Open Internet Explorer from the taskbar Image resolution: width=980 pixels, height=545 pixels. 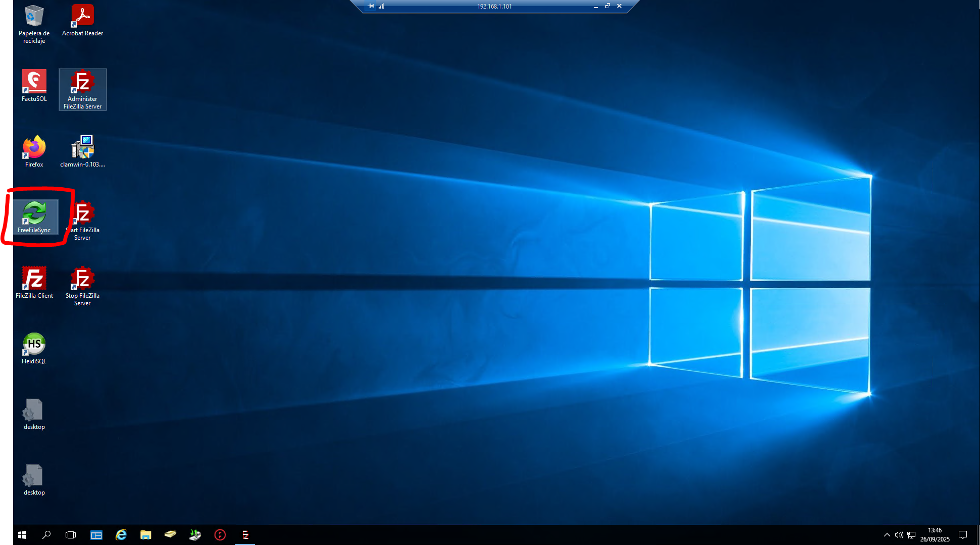click(x=121, y=535)
